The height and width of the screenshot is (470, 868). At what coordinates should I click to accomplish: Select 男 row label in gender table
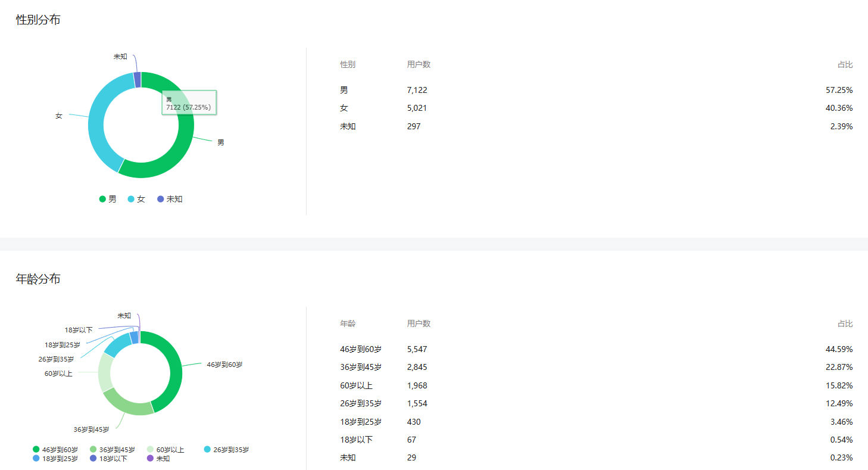[x=344, y=90]
